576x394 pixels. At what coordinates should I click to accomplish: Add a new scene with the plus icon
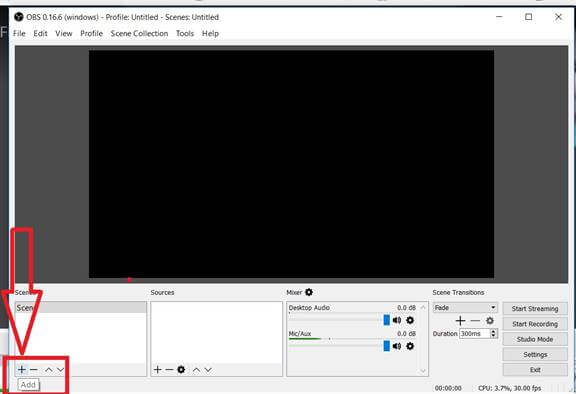[x=22, y=369]
